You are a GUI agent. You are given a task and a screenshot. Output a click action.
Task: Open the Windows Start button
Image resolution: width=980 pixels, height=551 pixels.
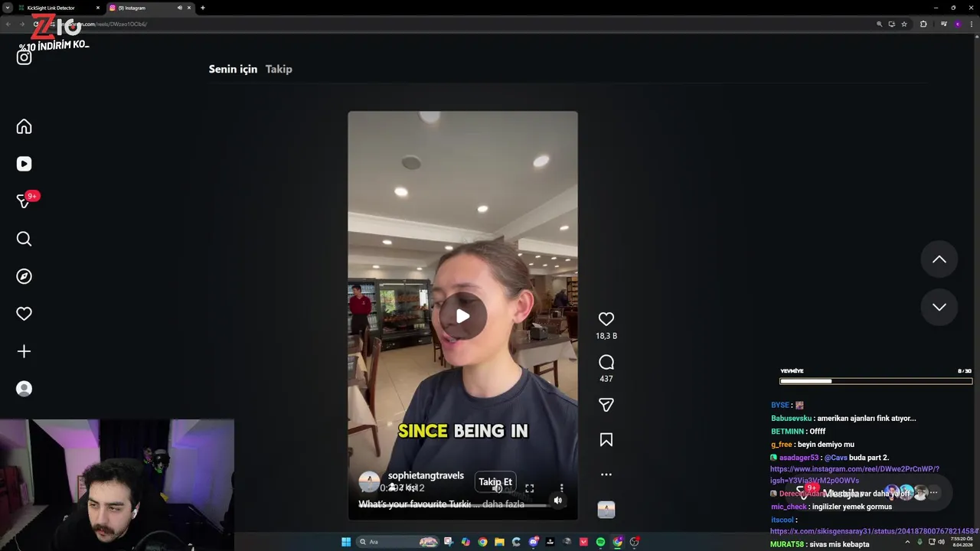346,542
